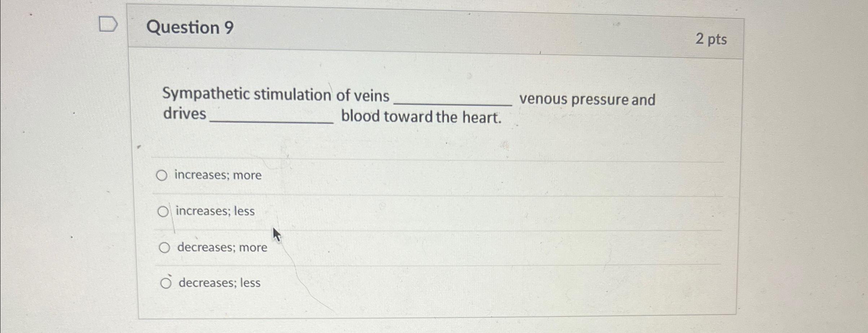Select the 'increases; less' answer option
This screenshot has height=333, width=868.
(x=164, y=212)
